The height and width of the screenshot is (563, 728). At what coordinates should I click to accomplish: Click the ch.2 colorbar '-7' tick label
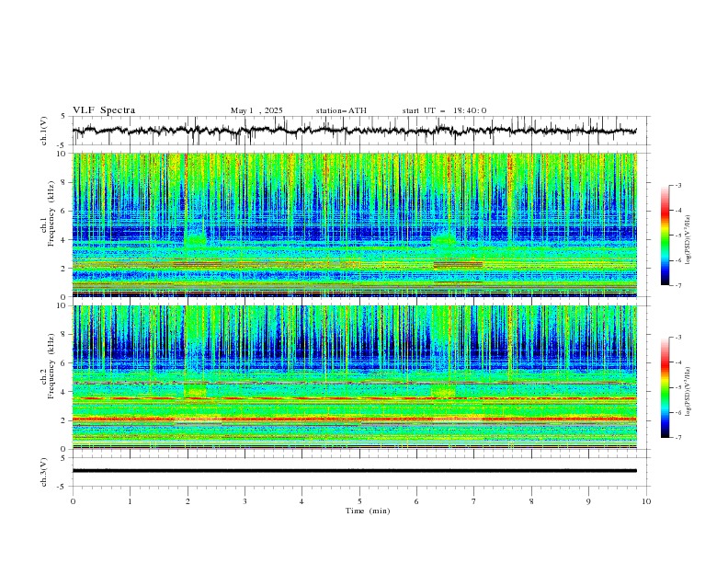click(677, 438)
